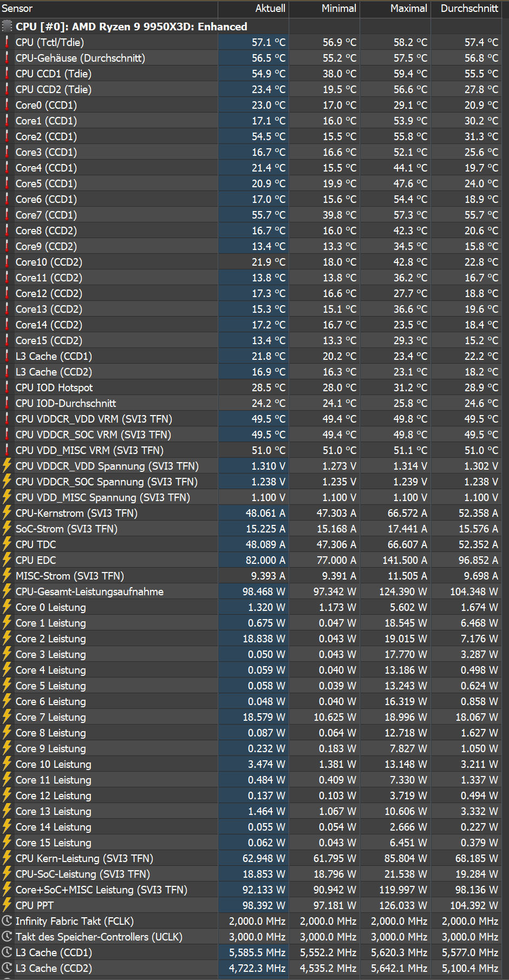Click thermometer icon for Core0 (CCD1)
This screenshot has width=509, height=980.
coord(7,105)
